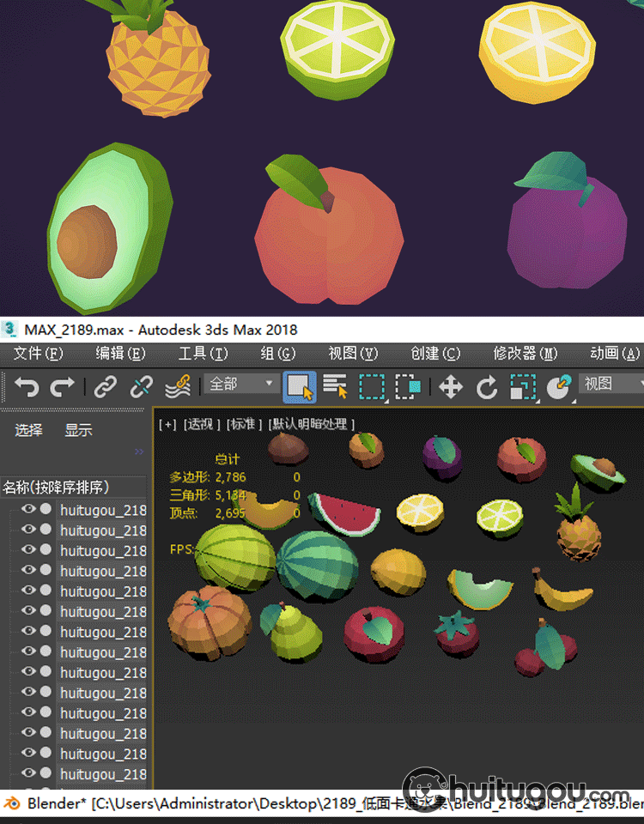Click the Redo arrow icon
644x824 pixels.
click(x=62, y=386)
